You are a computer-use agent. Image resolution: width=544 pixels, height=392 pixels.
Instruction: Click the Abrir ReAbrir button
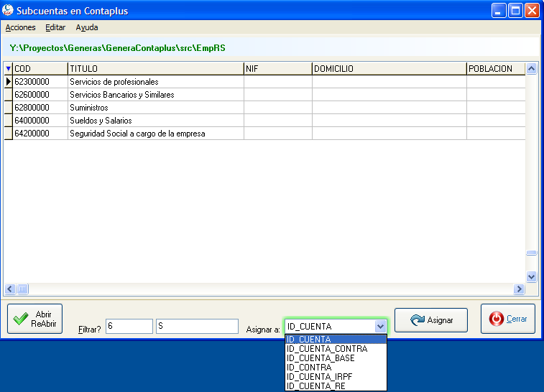click(34, 319)
